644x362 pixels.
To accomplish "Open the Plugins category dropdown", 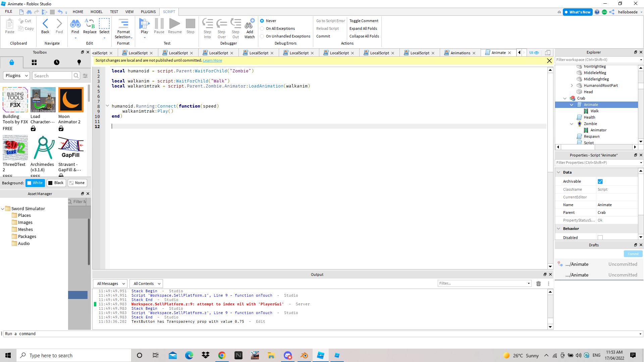I will [x=16, y=76].
